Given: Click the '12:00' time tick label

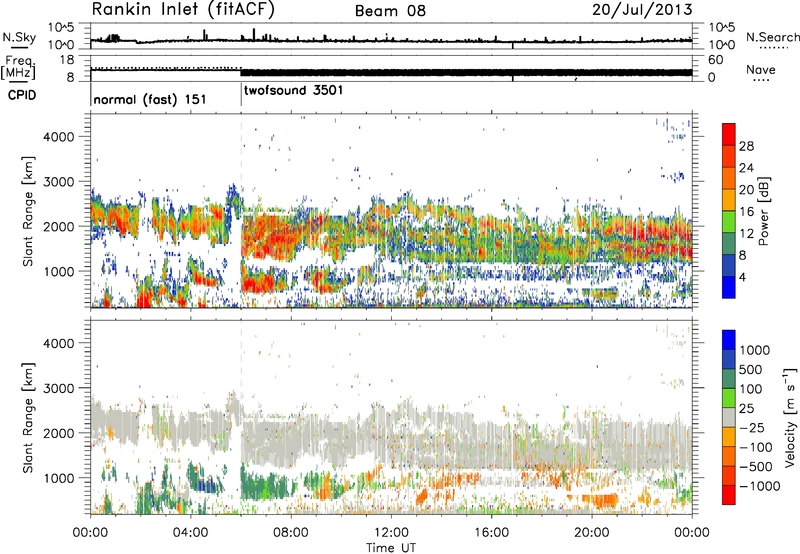Looking at the screenshot, I should [391, 533].
